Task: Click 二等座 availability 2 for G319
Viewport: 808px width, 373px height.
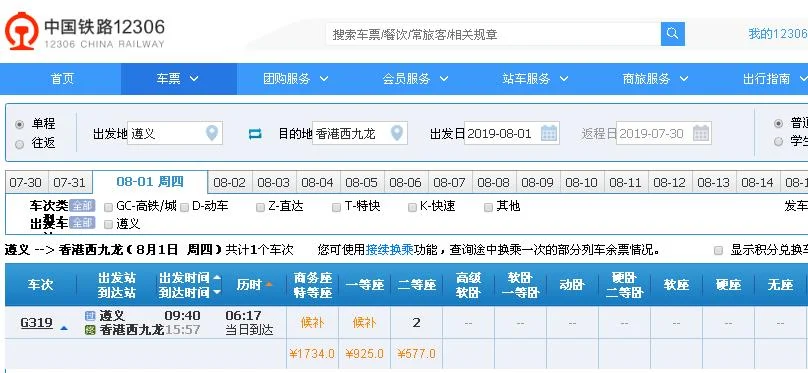Action: (x=416, y=323)
